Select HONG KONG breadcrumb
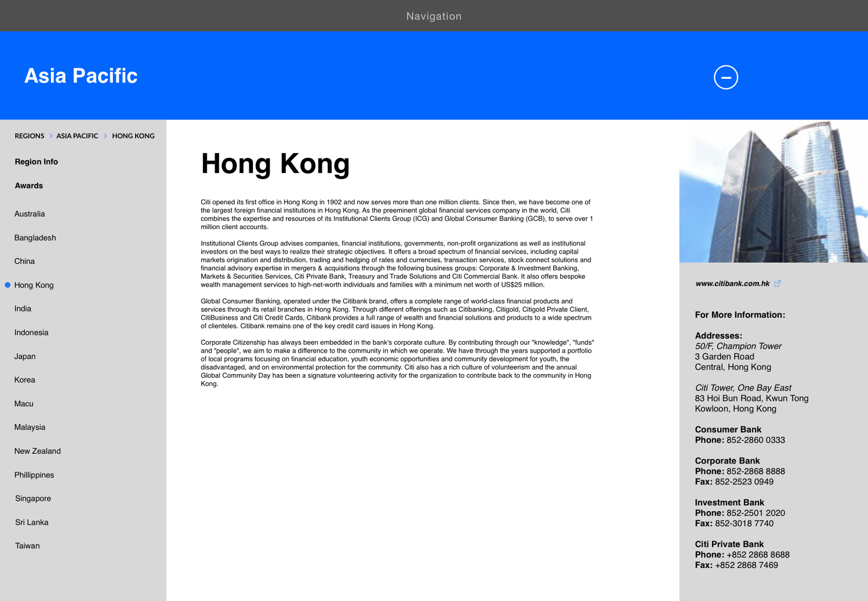This screenshot has width=868, height=601. (133, 136)
